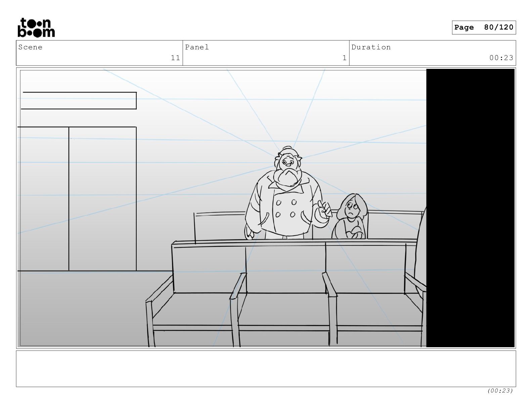Select the duration value 00:23 in header

pyautogui.click(x=501, y=58)
